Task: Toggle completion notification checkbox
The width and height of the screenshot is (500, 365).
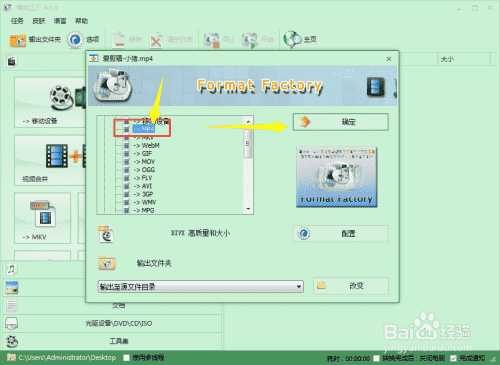Action: tap(453, 358)
